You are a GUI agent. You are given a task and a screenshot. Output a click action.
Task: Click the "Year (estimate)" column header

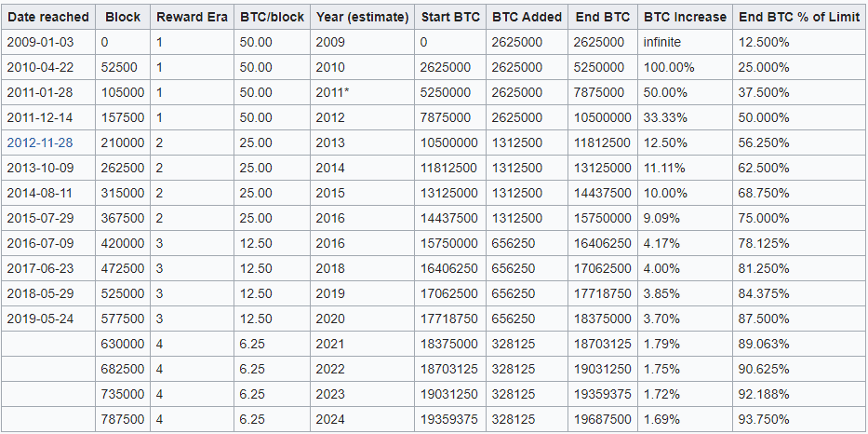click(x=362, y=17)
